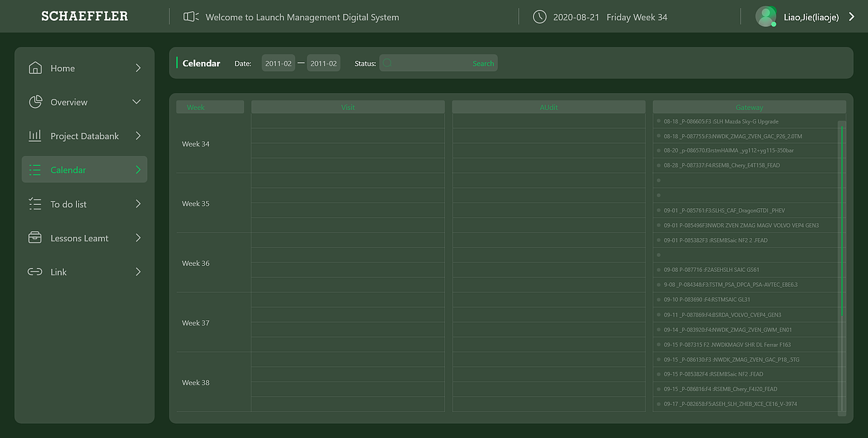The width and height of the screenshot is (868, 438).
Task: Open gateway entry 09-15 P-086816 Chery_F4J20_FEAD
Action: pos(720,389)
